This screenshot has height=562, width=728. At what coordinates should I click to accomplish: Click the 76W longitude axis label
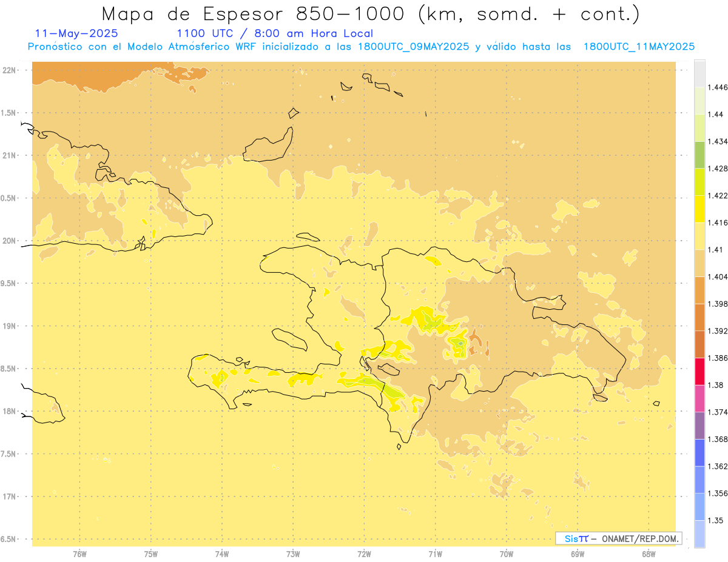(x=79, y=554)
